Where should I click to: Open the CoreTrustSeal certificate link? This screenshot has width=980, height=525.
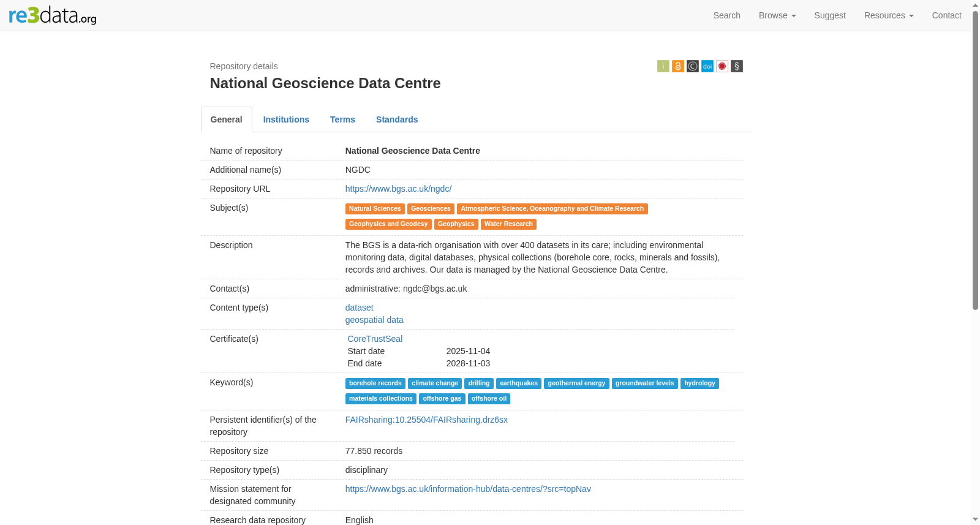375,339
